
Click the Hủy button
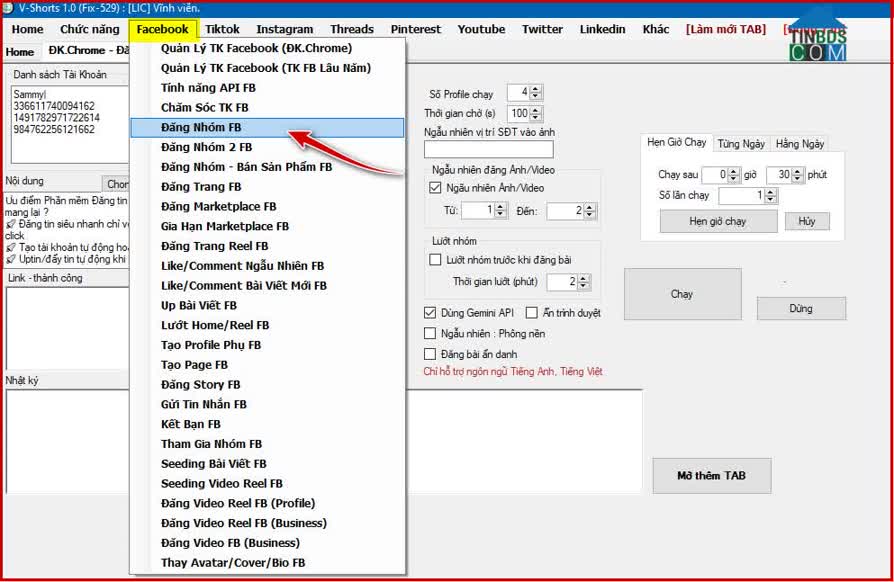coord(807,221)
